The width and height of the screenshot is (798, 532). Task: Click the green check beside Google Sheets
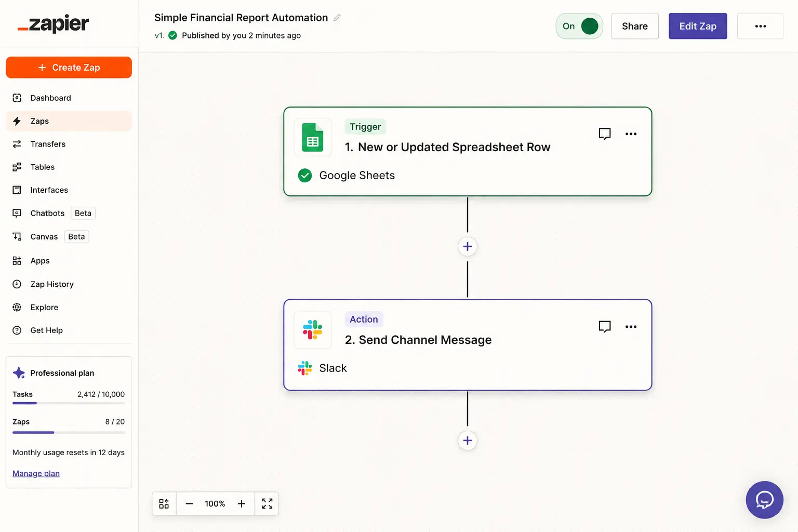pos(305,176)
